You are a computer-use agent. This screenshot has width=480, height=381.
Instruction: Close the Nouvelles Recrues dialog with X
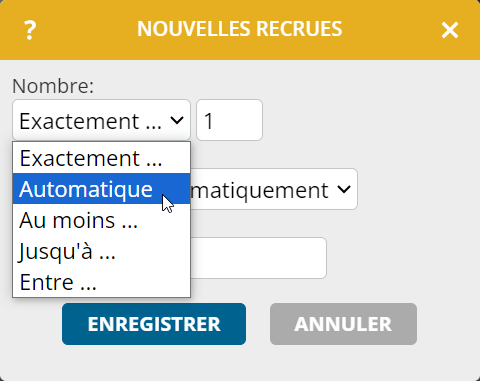[x=450, y=30]
